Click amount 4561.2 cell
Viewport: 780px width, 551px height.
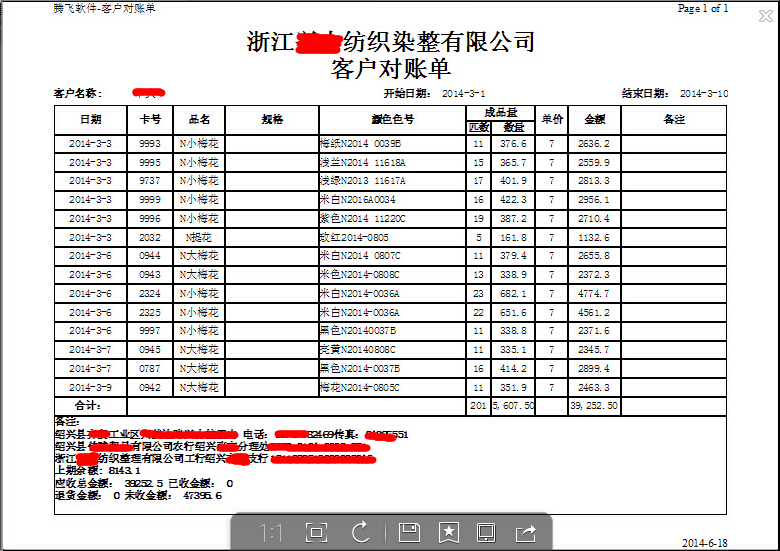coord(594,312)
